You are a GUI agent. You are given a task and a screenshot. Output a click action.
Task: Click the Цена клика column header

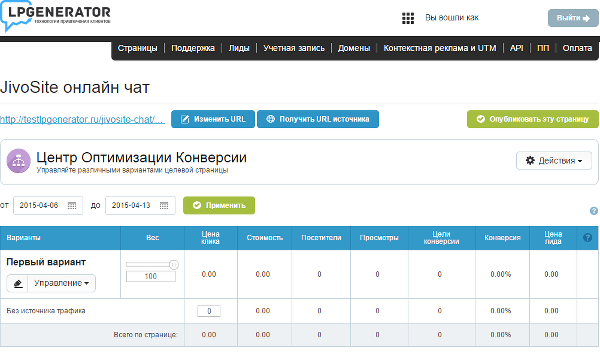click(210, 238)
